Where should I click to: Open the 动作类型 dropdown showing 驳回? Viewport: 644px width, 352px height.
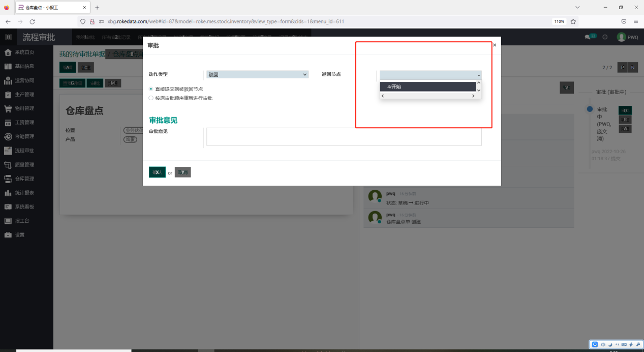coord(257,74)
